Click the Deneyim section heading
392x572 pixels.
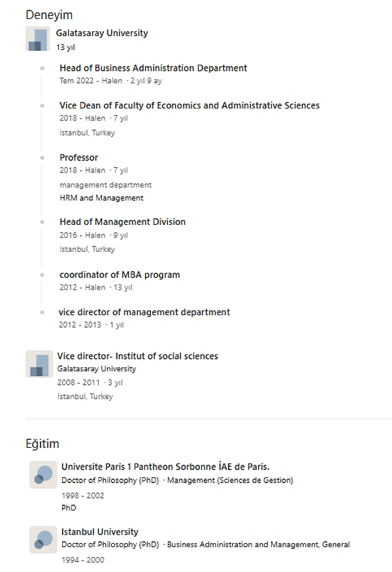point(49,15)
